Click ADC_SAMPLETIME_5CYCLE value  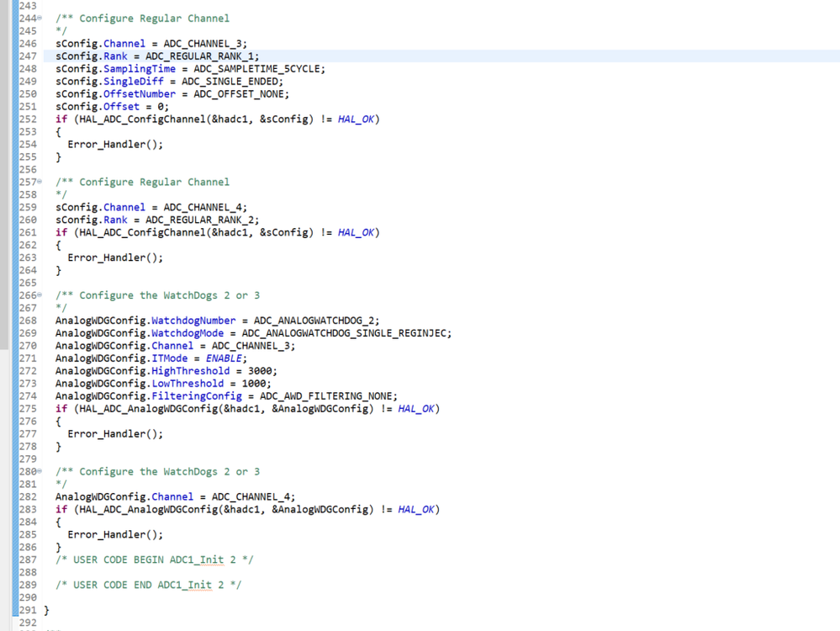256,69
